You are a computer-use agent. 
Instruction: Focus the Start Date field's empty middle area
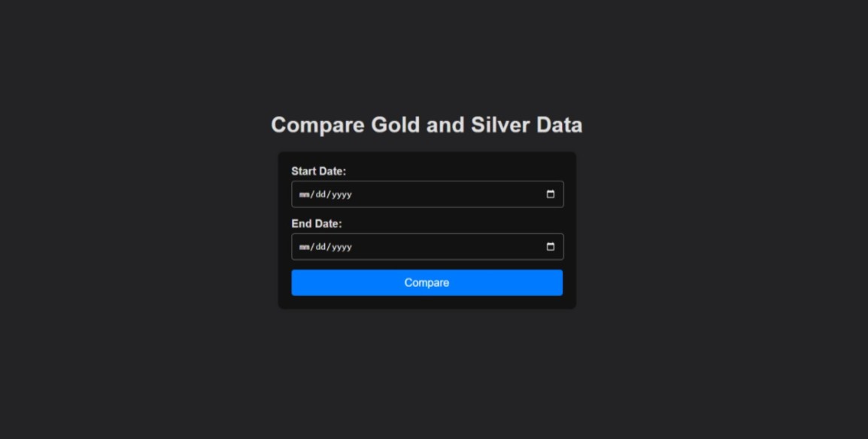[444, 194]
